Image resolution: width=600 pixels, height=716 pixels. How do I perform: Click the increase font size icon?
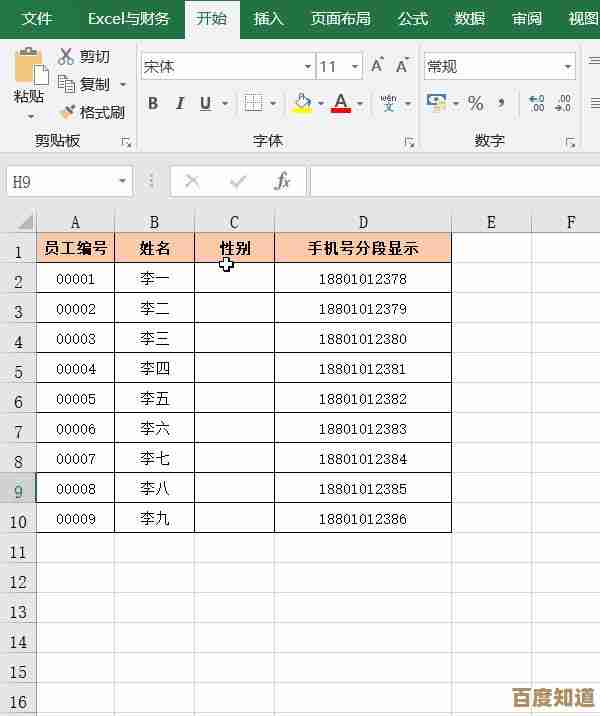click(377, 66)
